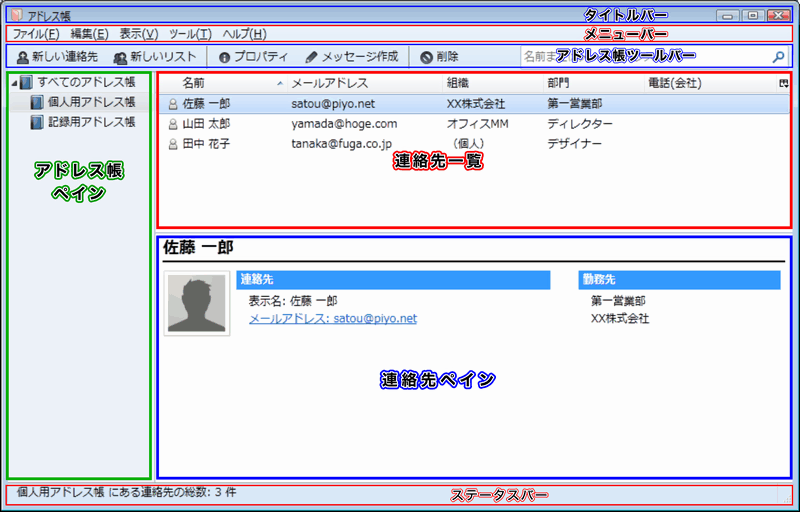Open the ヘルプ(H) menu
This screenshot has width=800, height=512.
click(x=244, y=34)
